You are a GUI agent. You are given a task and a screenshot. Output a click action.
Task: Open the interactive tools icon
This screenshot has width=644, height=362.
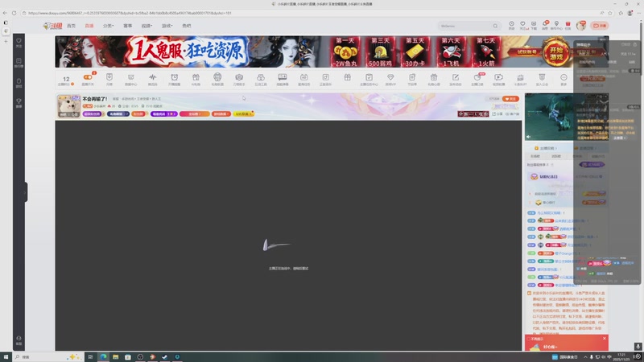pos(261,79)
